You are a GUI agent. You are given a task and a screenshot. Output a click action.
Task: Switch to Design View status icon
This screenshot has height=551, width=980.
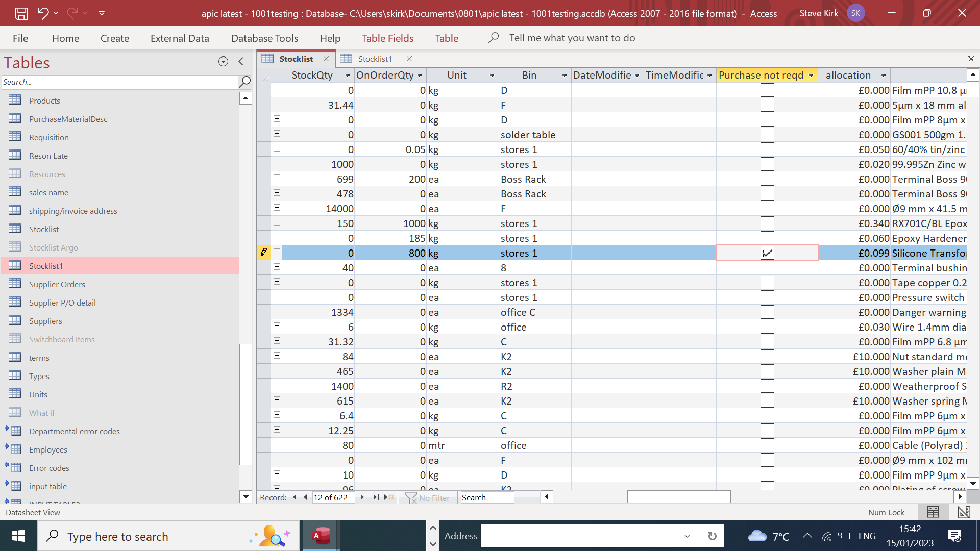tap(964, 512)
